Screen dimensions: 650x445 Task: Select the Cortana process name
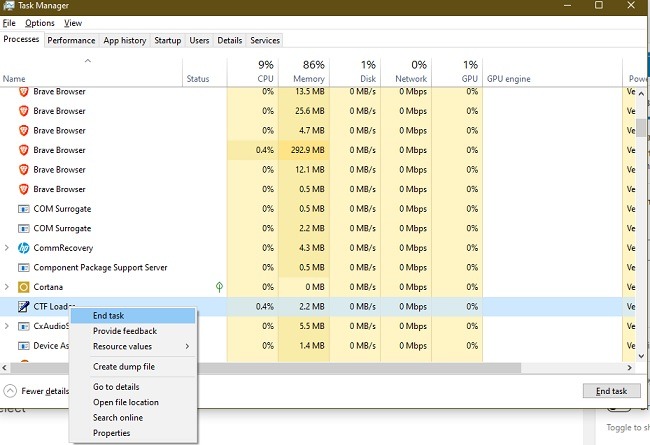(x=48, y=287)
